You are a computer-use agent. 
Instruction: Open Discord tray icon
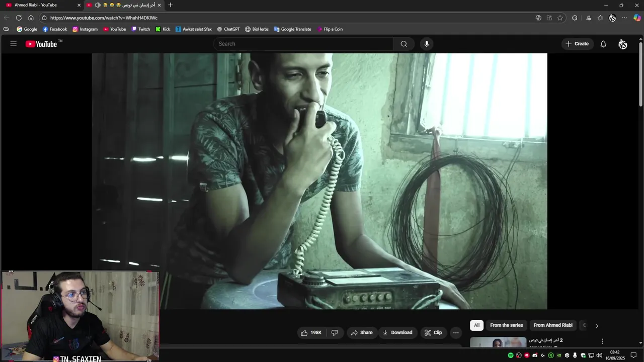click(535, 355)
